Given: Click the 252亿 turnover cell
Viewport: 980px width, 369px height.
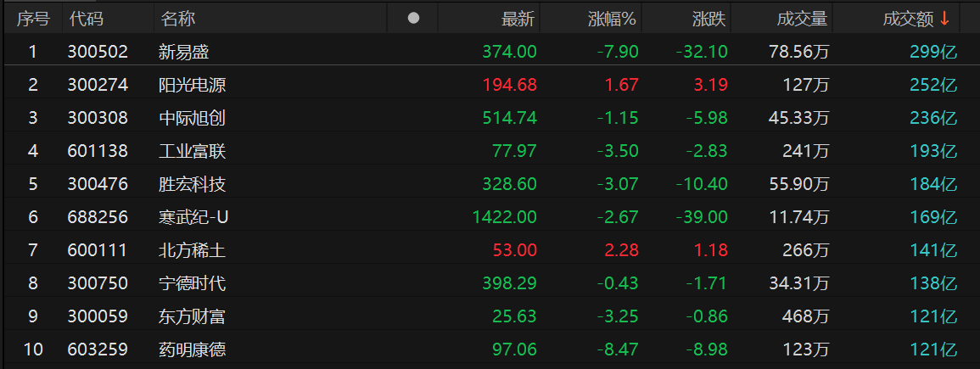Looking at the screenshot, I should [933, 85].
